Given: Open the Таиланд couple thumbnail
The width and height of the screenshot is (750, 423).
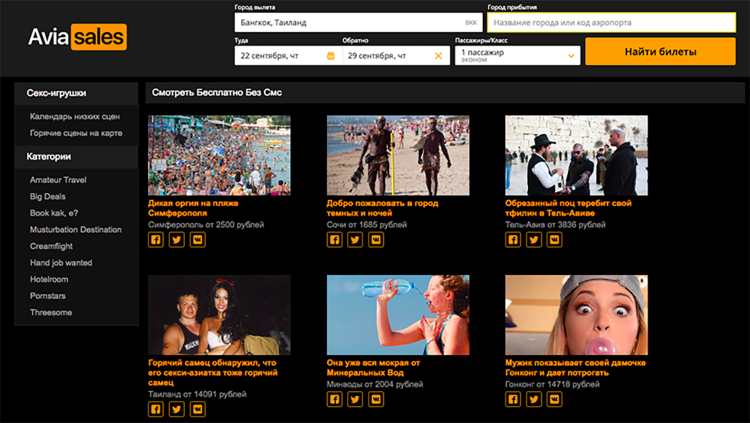Looking at the screenshot, I should 219,315.
